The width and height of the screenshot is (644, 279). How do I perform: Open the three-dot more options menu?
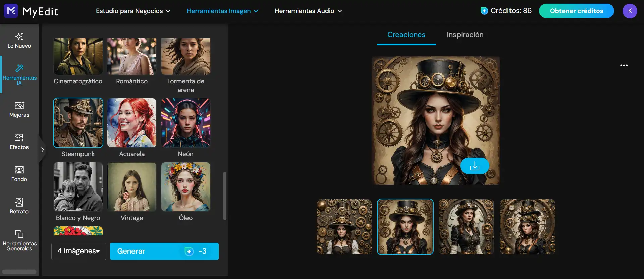pos(624,66)
